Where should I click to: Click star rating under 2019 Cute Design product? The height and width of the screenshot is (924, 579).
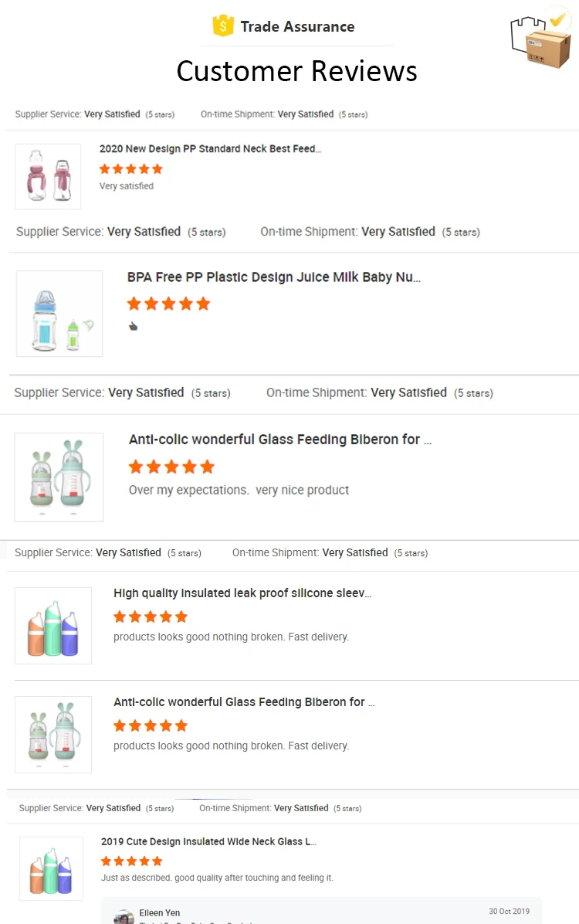(x=131, y=861)
